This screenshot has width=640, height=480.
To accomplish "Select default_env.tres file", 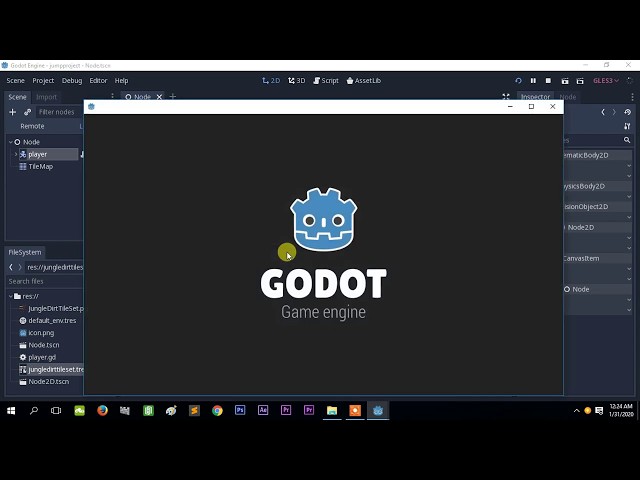I will (x=52, y=320).
